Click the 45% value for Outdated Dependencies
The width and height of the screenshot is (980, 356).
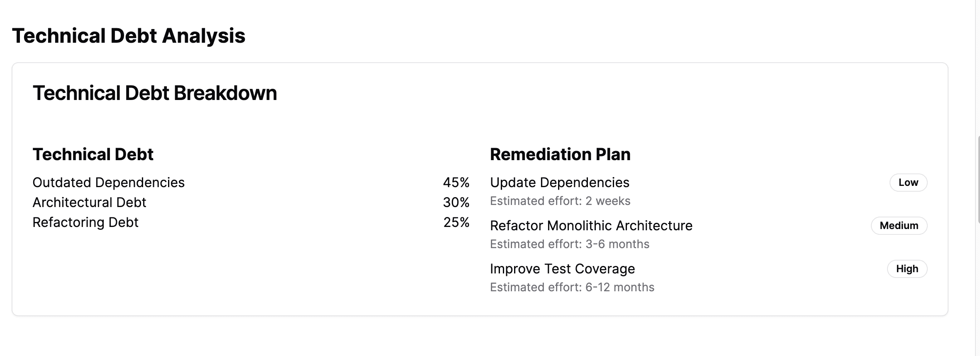(x=456, y=183)
